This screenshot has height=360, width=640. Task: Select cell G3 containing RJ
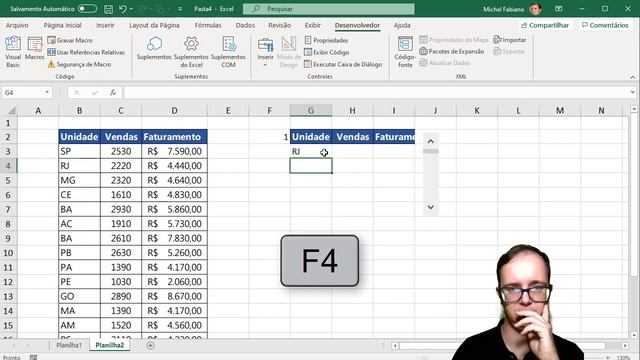[311, 151]
